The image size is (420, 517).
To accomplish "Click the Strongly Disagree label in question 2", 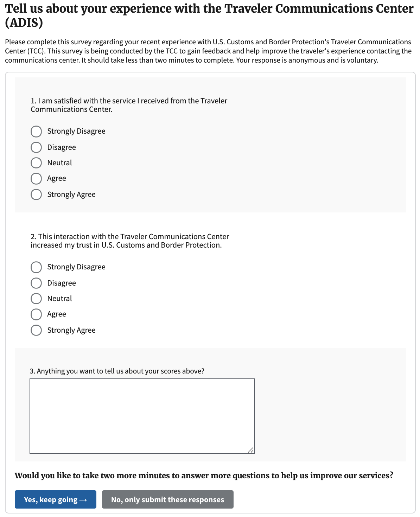I will (76, 267).
